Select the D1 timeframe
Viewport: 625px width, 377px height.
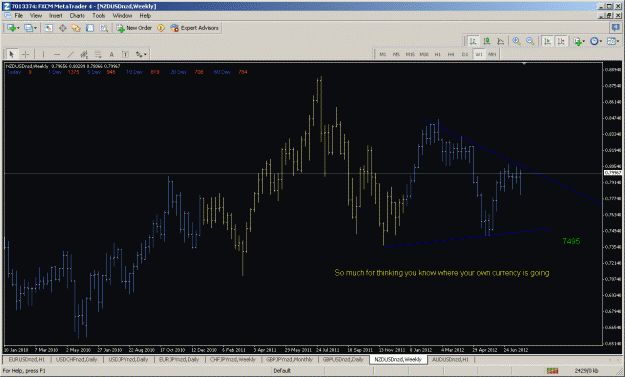coord(465,54)
